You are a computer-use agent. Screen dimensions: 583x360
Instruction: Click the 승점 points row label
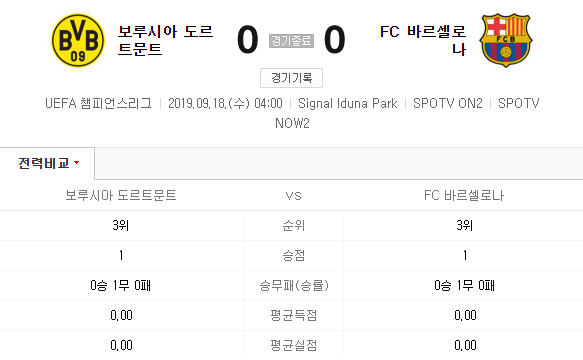294,255
